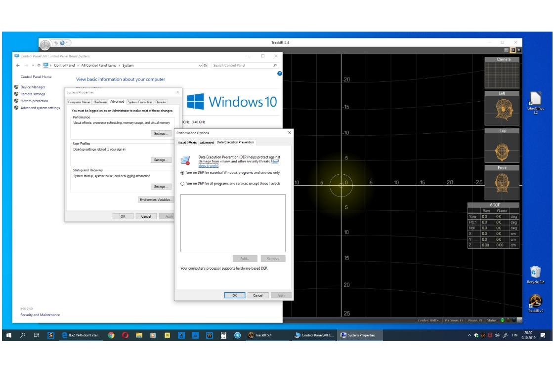Open the Control Panel address bar dropdown
555x392 pixels.
tap(200, 65)
